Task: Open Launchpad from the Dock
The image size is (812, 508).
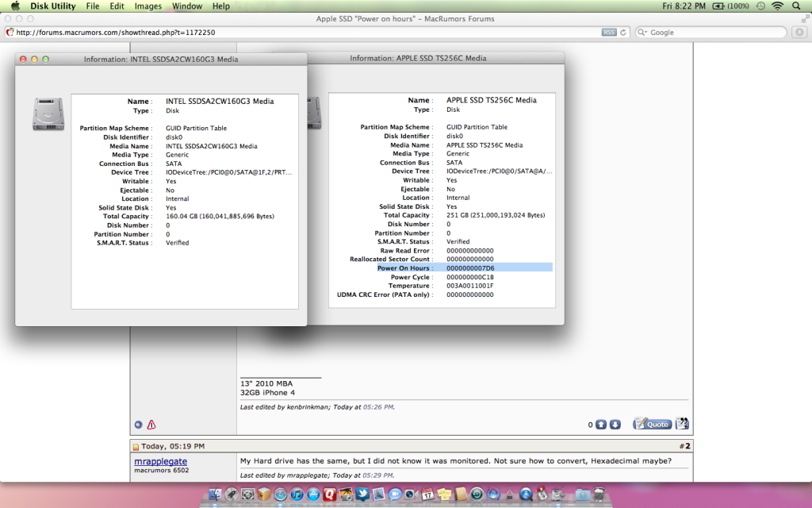Action: [231, 495]
